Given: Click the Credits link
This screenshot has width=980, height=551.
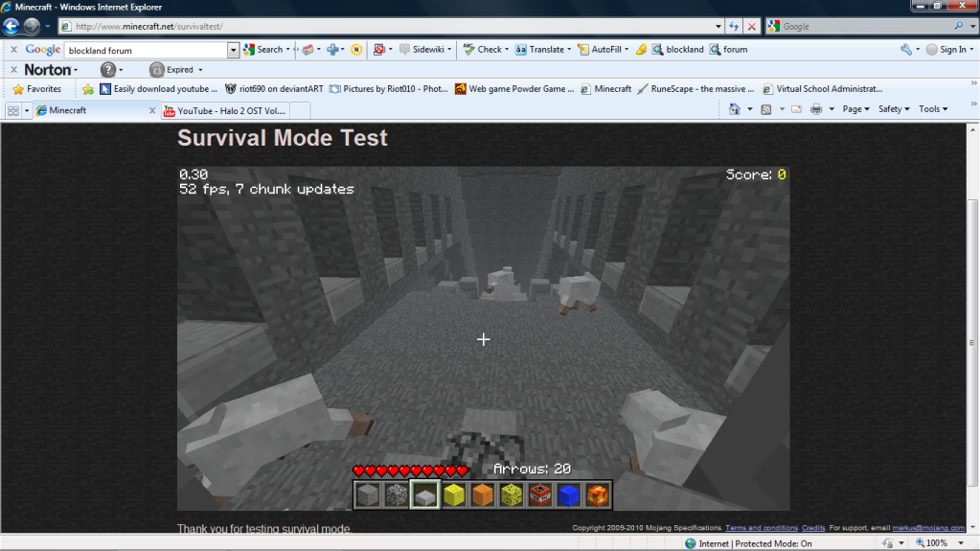Looking at the screenshot, I should 813,528.
